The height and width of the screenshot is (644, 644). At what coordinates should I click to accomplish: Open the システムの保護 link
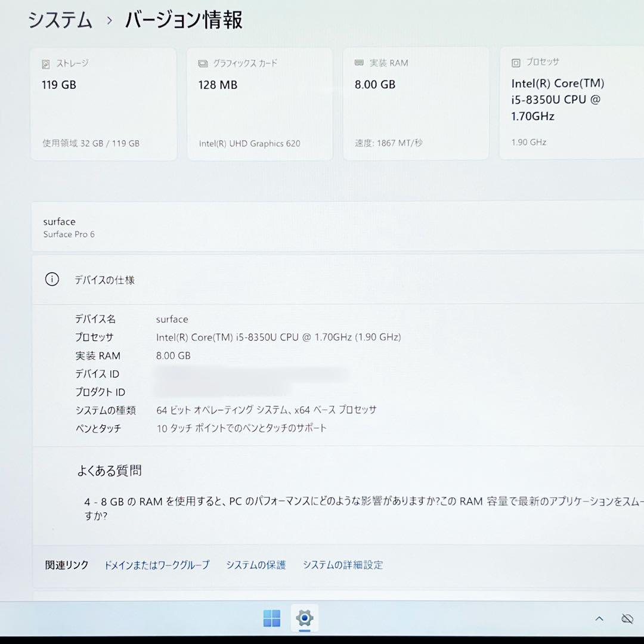point(255,565)
